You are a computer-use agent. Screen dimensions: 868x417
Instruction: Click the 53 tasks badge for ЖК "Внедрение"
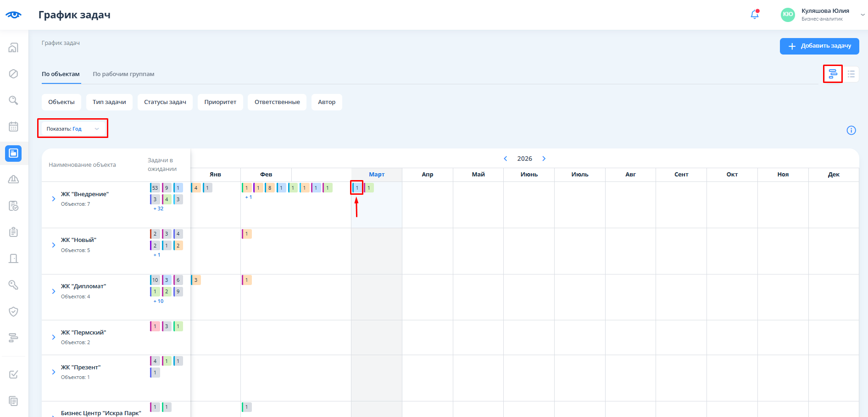(155, 188)
